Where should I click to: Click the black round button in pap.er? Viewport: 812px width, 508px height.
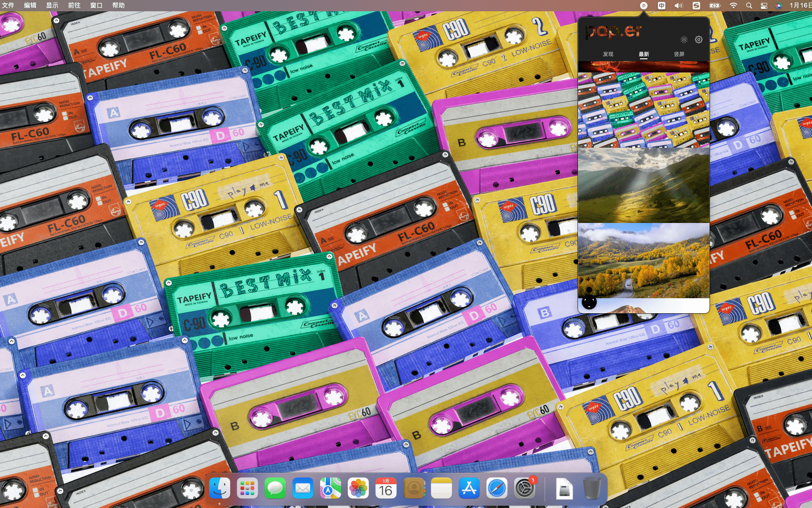[x=589, y=302]
